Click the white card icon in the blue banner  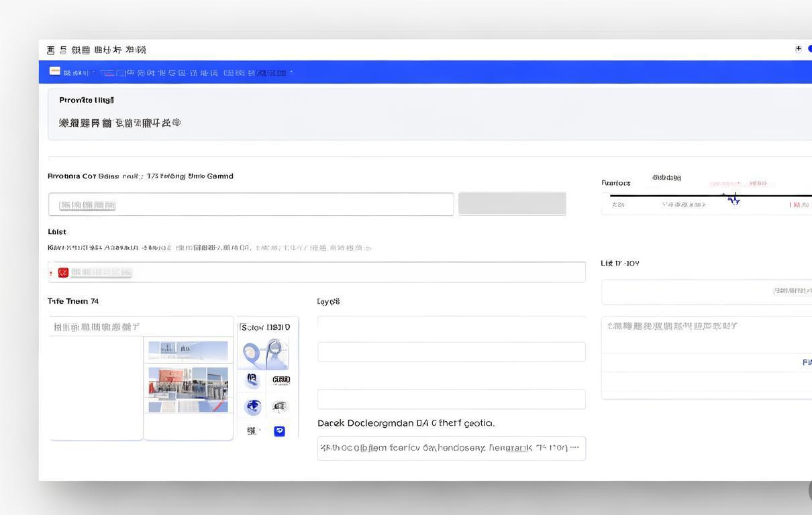coord(55,71)
